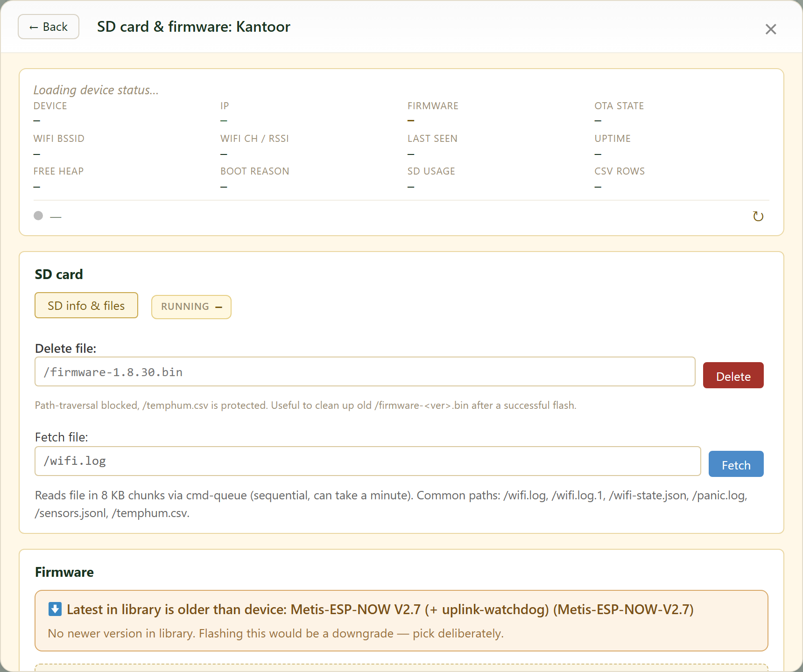The height and width of the screenshot is (672, 803).
Task: Click the 'Path-traversal blocked' hint text
Action: (306, 405)
